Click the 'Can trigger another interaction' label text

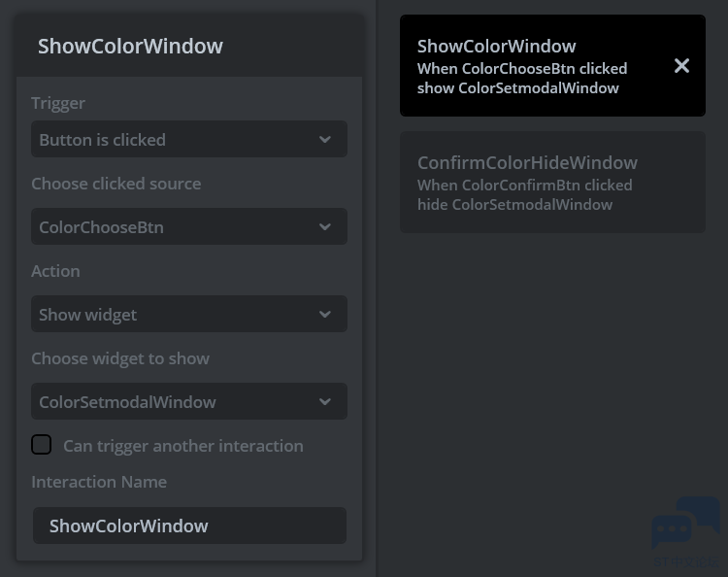182,446
